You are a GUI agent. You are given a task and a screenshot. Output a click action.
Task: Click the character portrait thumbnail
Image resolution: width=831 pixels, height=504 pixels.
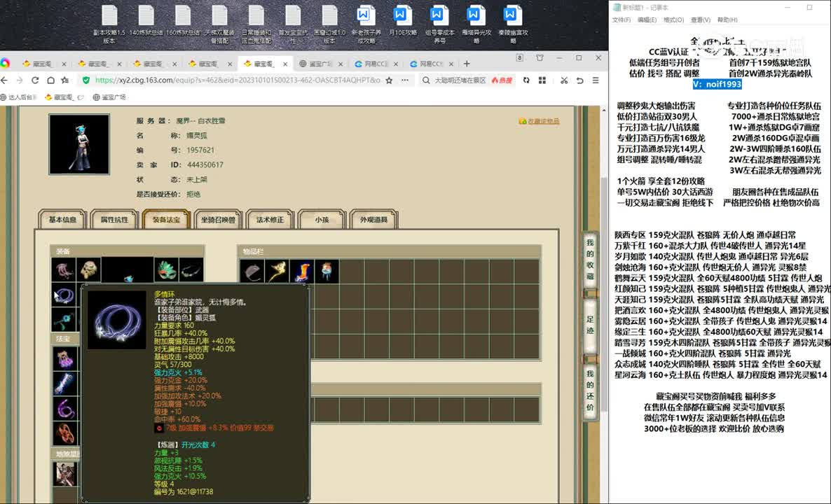[79, 144]
